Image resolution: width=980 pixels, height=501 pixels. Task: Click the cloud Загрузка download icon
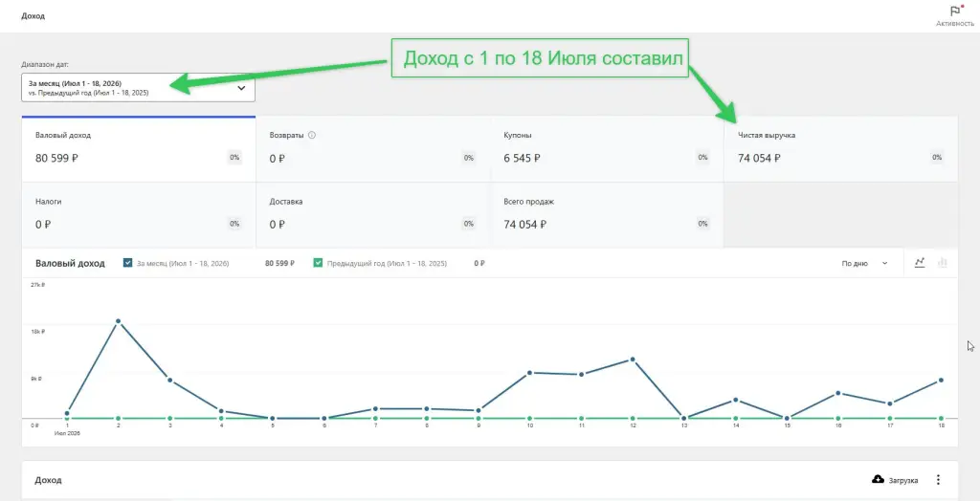878,480
